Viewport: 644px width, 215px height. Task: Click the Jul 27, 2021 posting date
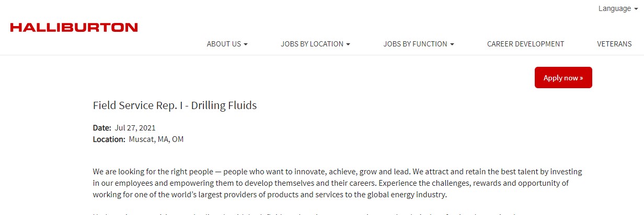[x=135, y=128]
